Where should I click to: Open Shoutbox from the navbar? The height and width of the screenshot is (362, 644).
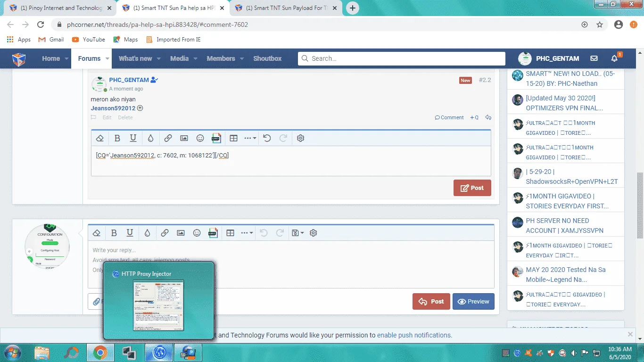pos(267,58)
